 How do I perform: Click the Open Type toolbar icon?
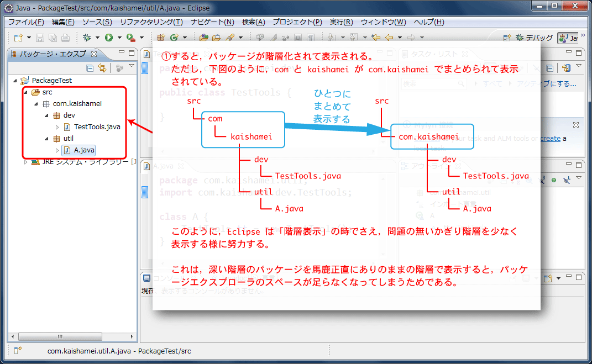(x=204, y=38)
